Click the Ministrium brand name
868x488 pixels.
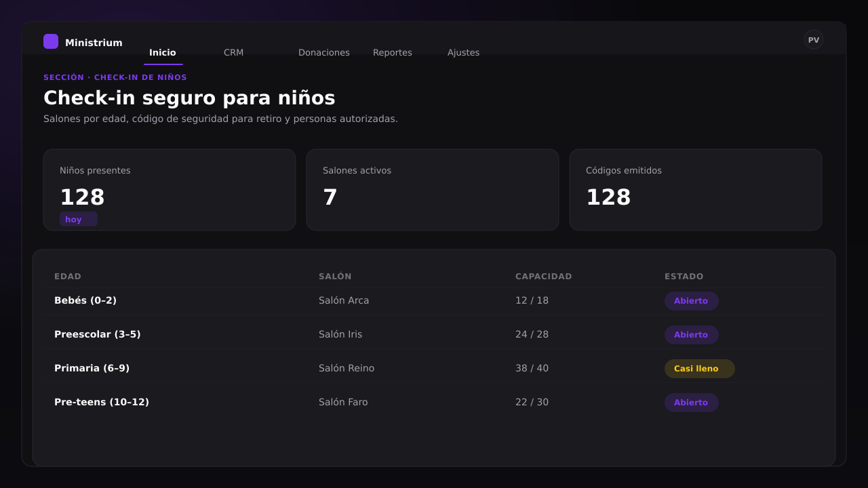click(94, 43)
